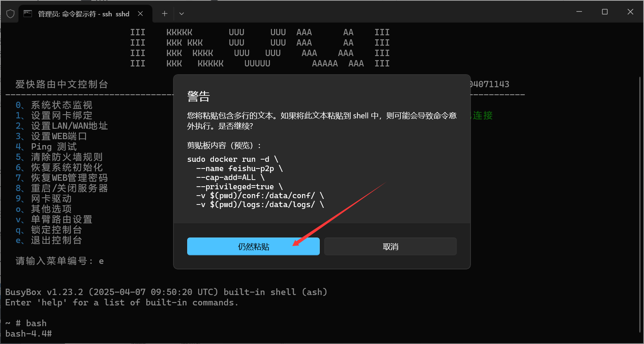The width and height of the screenshot is (644, 344).
Task: Click the 请输入菜单编号 prompt line
Action: point(59,261)
